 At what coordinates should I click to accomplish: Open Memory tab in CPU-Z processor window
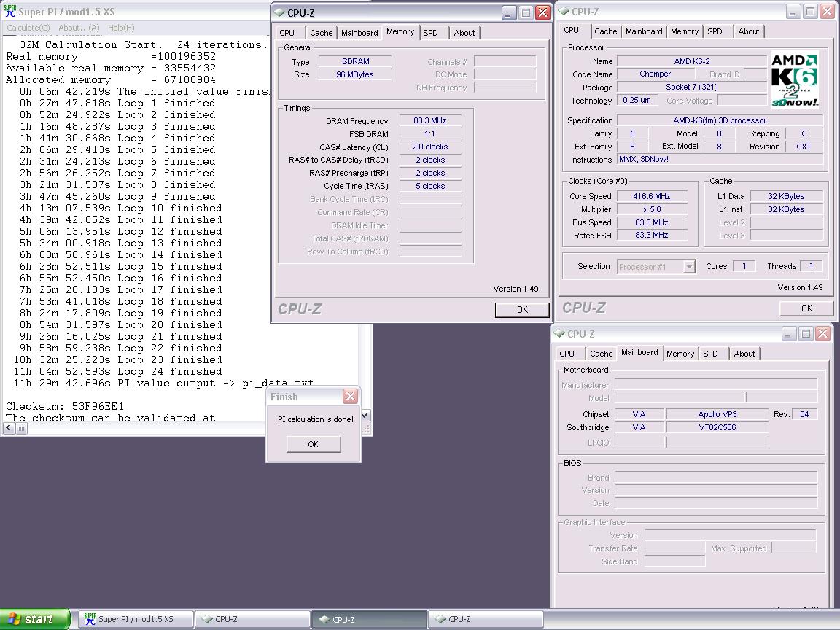[684, 31]
